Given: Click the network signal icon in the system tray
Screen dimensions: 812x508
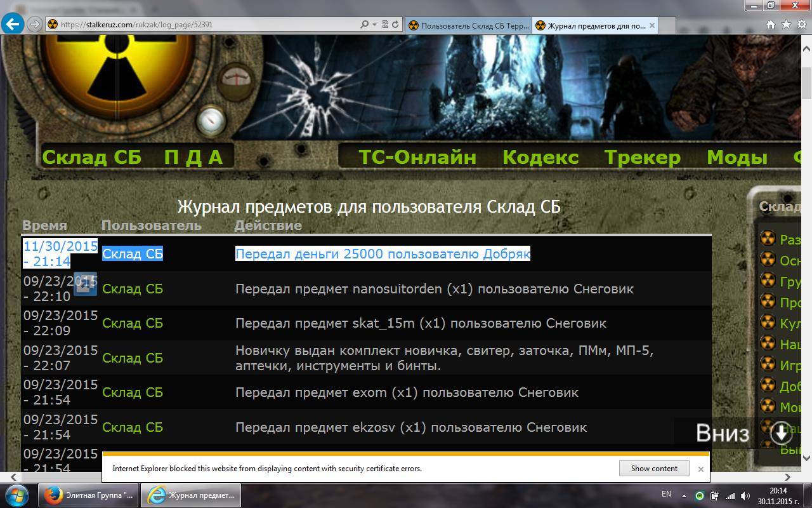Looking at the screenshot, I should [731, 495].
